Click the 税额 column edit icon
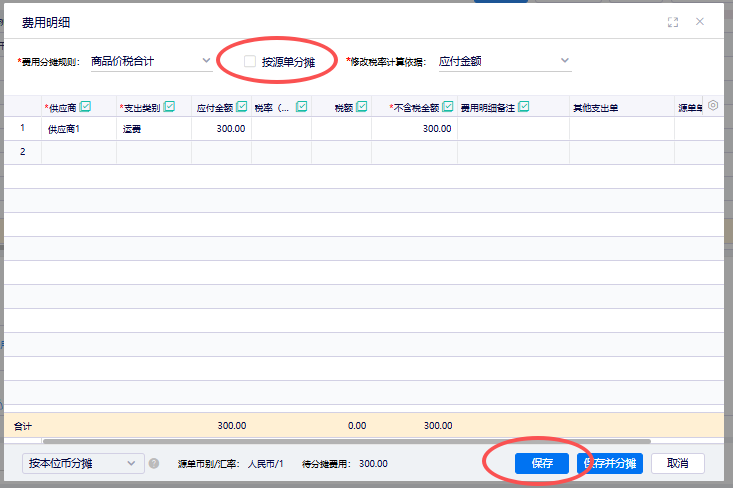 click(x=361, y=107)
